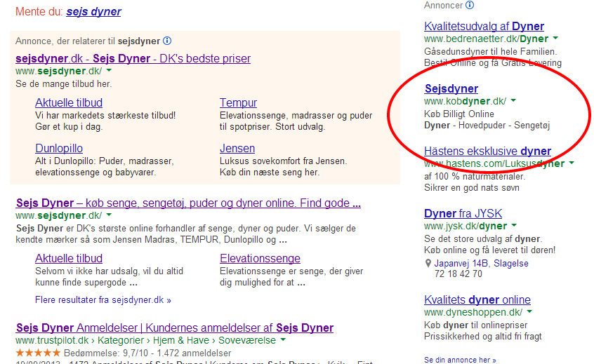Expand arrow next to www.hastens.com/Luksusdyner
This screenshot has width=594, height=364.
click(x=572, y=163)
